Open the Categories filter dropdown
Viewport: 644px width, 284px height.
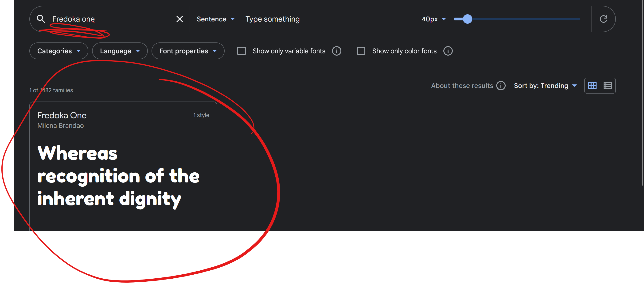[59, 51]
